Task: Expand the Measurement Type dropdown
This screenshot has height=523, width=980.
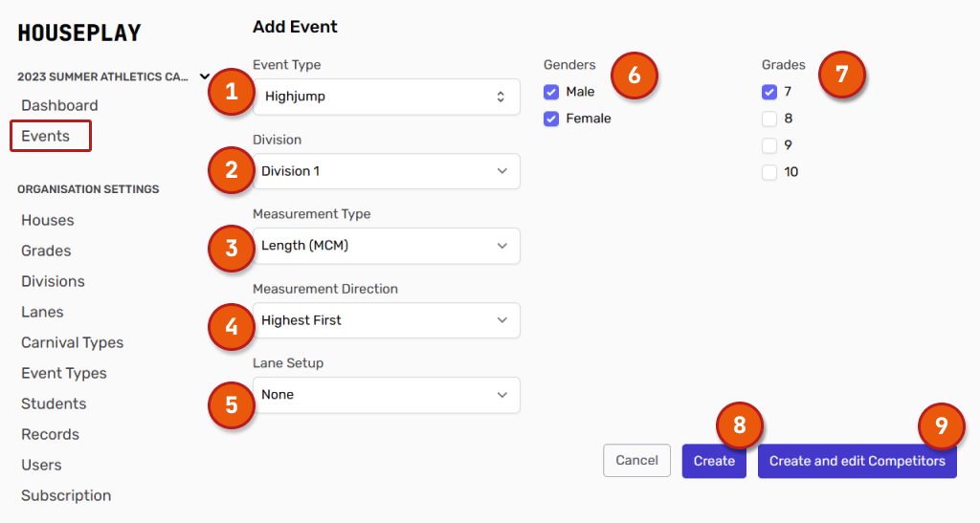Action: (x=387, y=246)
